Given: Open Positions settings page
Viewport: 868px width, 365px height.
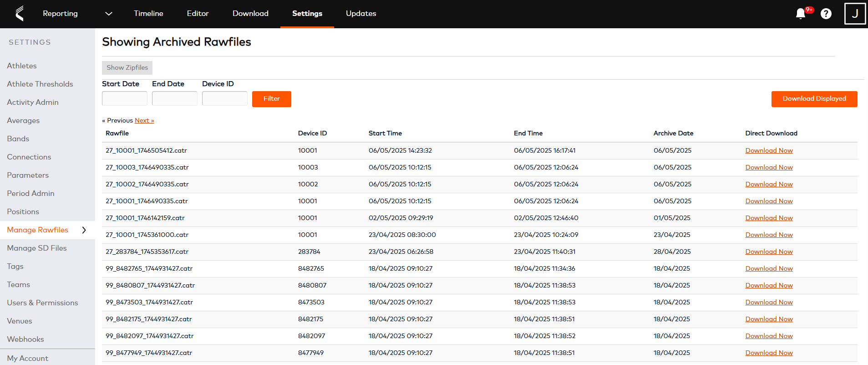Looking at the screenshot, I should point(23,212).
